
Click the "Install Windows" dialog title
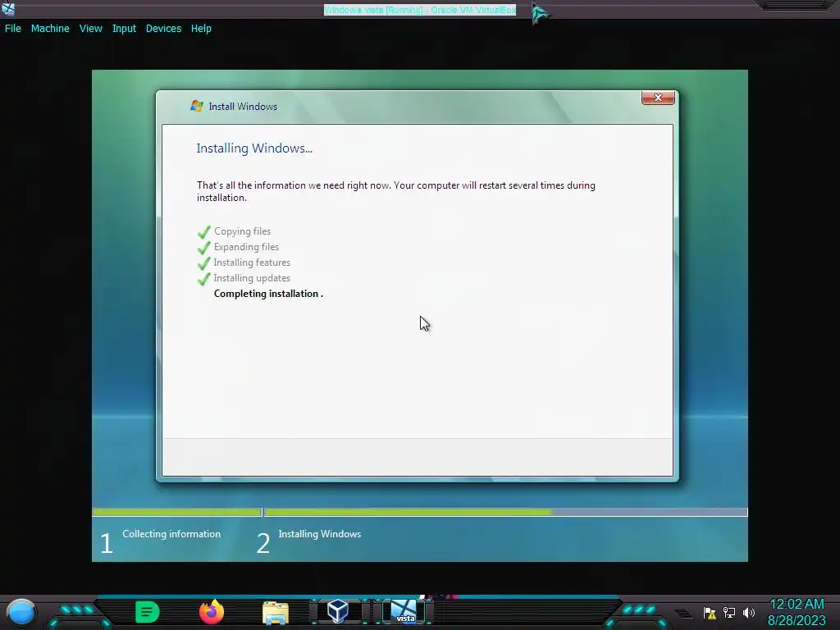(243, 107)
